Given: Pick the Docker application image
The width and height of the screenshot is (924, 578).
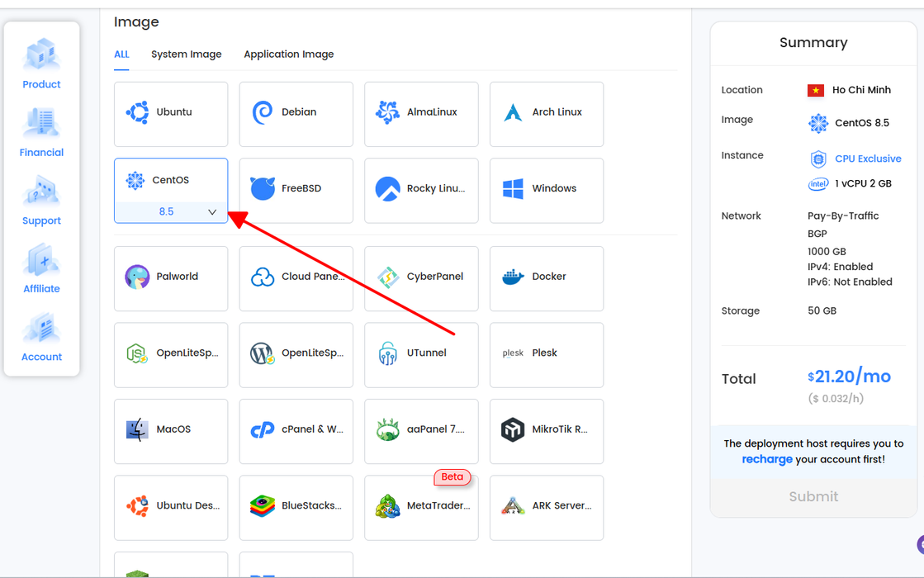Looking at the screenshot, I should pos(547,279).
